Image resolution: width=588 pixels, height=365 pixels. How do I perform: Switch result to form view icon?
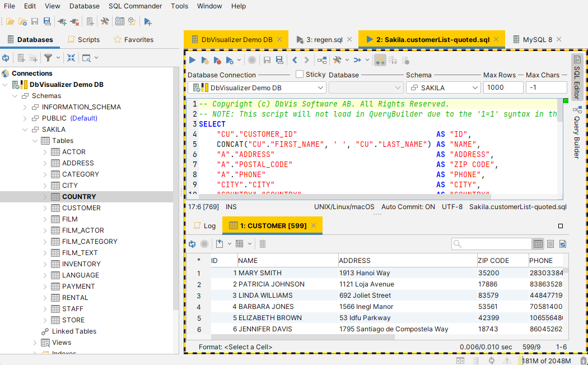point(550,244)
